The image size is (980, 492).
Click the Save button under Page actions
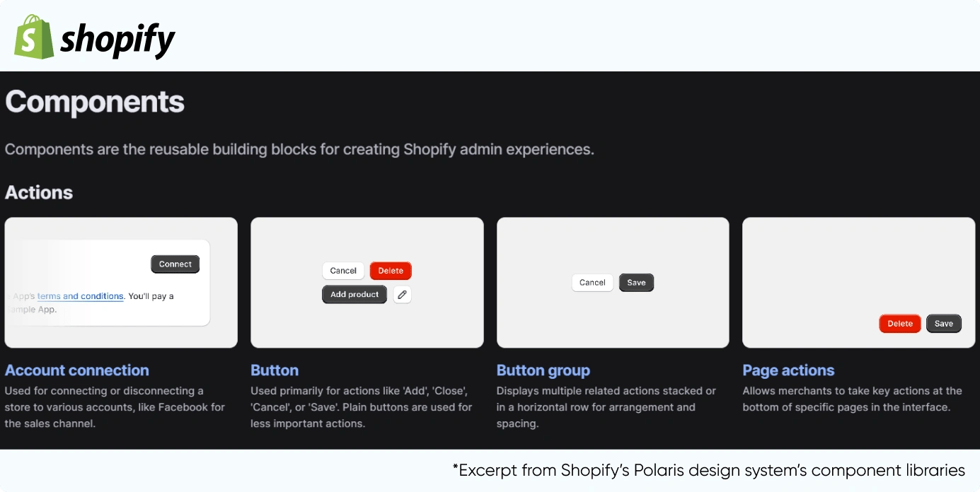tap(944, 323)
